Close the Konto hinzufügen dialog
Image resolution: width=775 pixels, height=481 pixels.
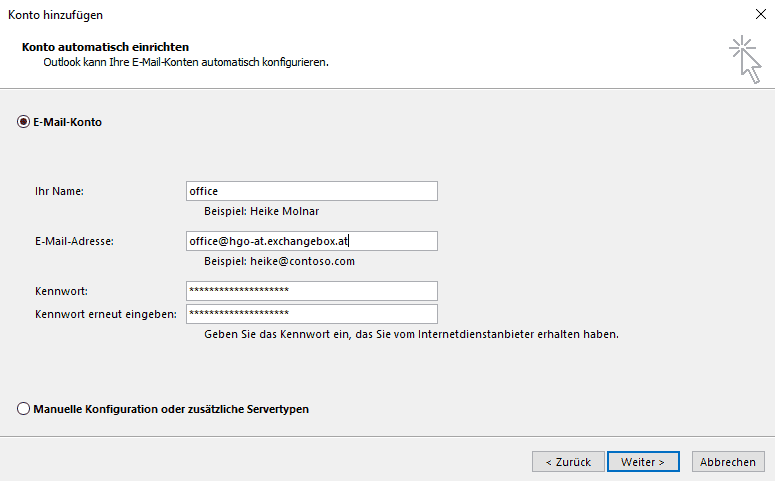(x=760, y=15)
